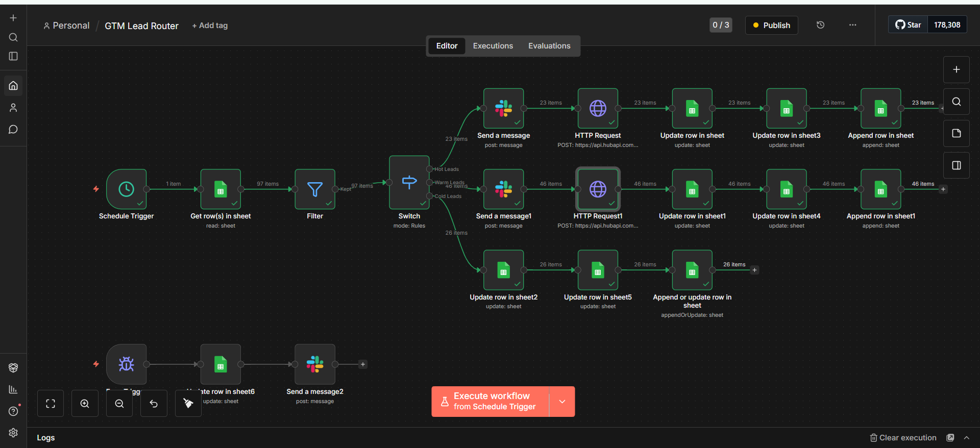Toggle the right side panel icon
Viewport: 980px width, 448px height.
[x=957, y=165]
